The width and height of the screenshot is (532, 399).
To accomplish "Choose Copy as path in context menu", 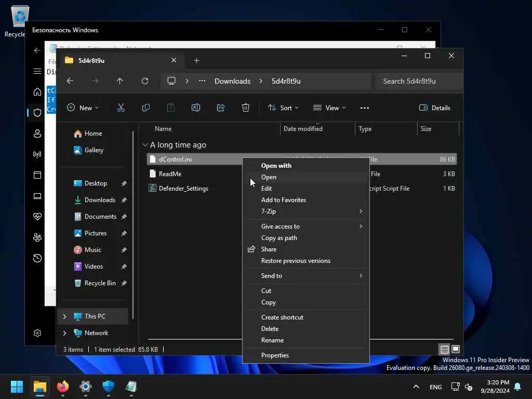I will click(x=306, y=238).
